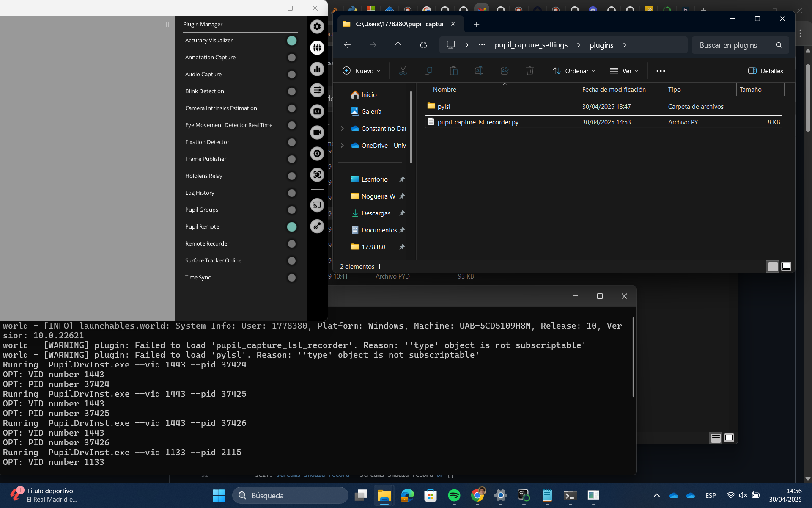Open recorder circle icon in Pupil sidebar
The image size is (812, 508).
pyautogui.click(x=317, y=154)
